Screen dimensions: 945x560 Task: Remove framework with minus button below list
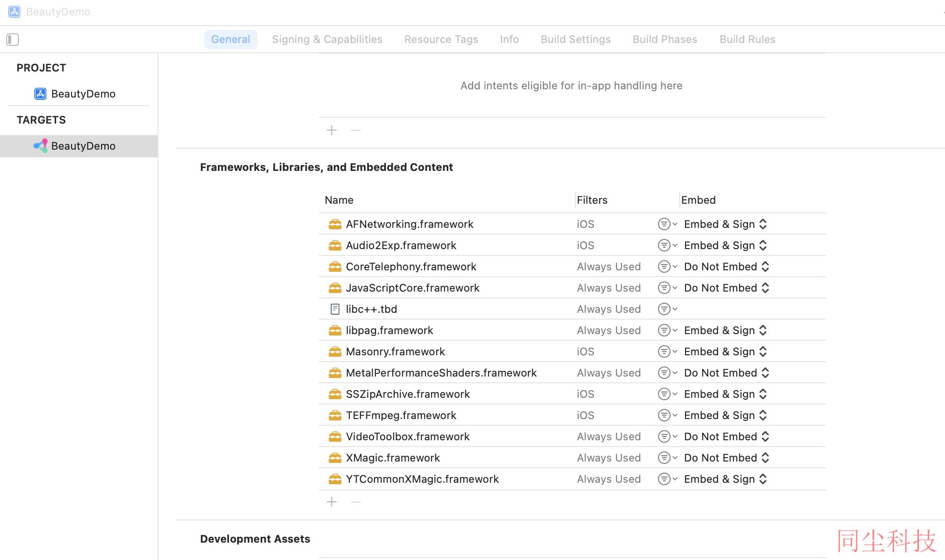356,502
